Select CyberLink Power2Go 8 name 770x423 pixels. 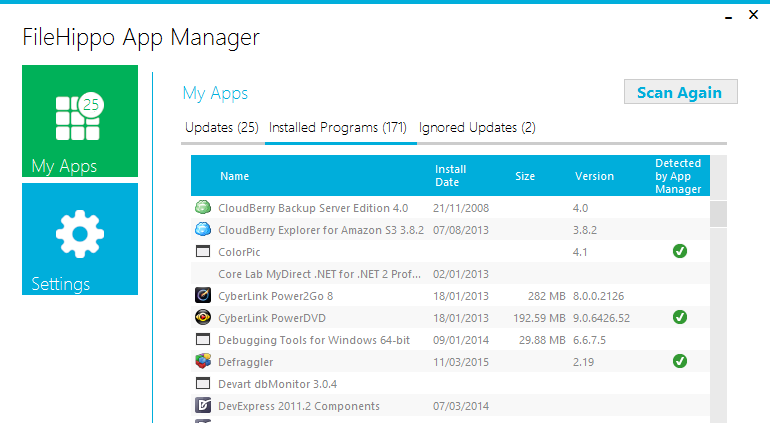click(275, 296)
